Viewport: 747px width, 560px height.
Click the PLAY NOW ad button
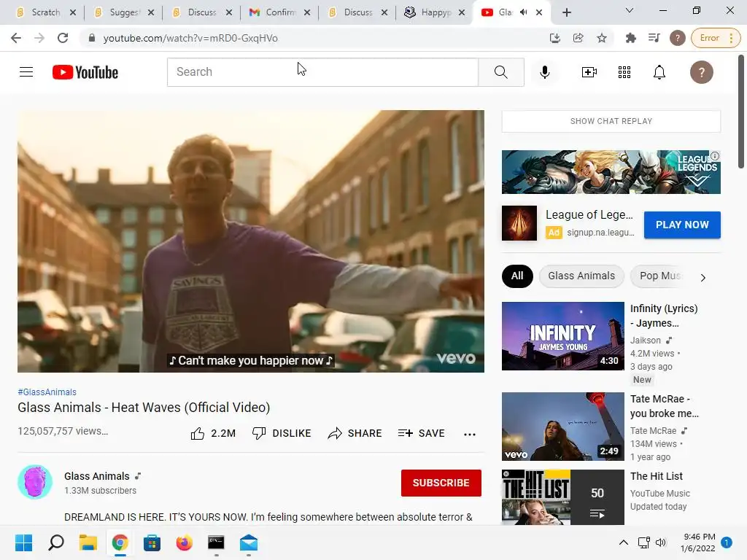tap(682, 225)
